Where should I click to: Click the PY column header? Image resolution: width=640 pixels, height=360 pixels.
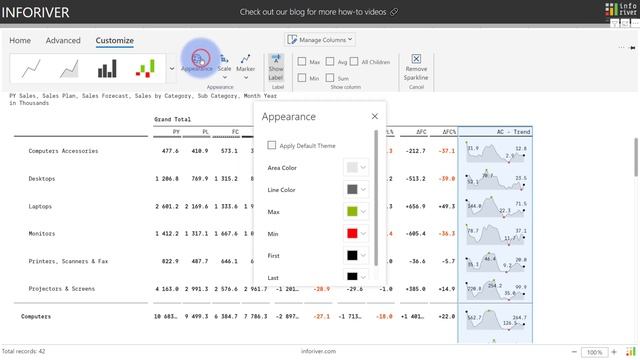[x=176, y=132]
